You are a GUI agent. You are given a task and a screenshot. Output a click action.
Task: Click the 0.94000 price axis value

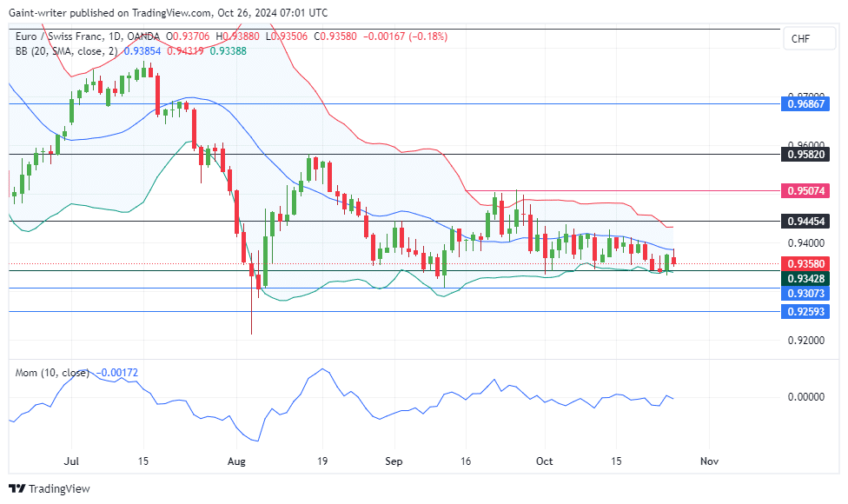[805, 243]
